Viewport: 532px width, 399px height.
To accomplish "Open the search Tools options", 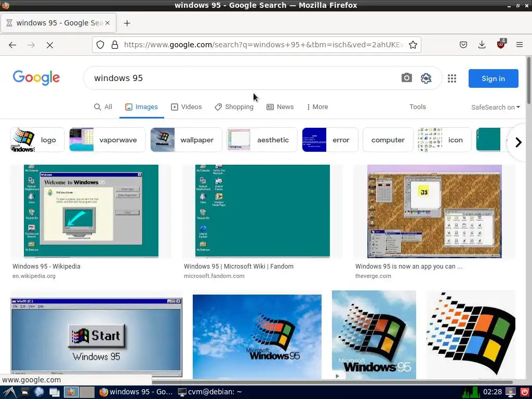I will coord(418,107).
